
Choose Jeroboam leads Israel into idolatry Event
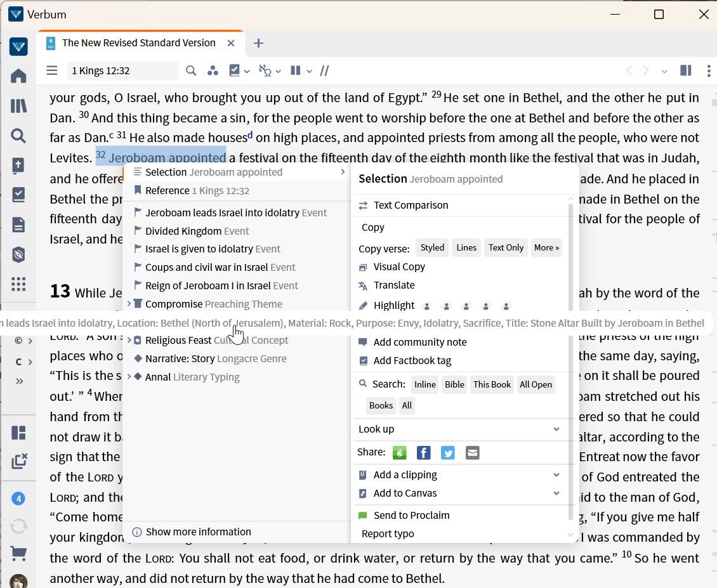tap(237, 212)
